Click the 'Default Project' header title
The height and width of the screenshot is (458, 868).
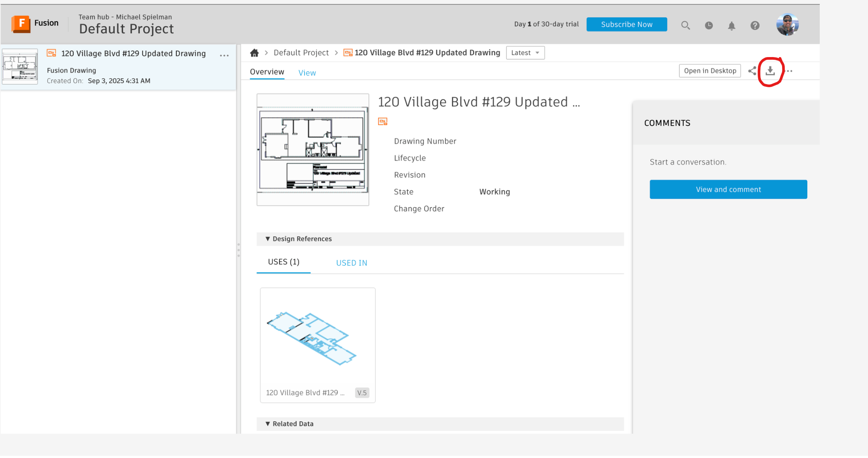coord(126,29)
